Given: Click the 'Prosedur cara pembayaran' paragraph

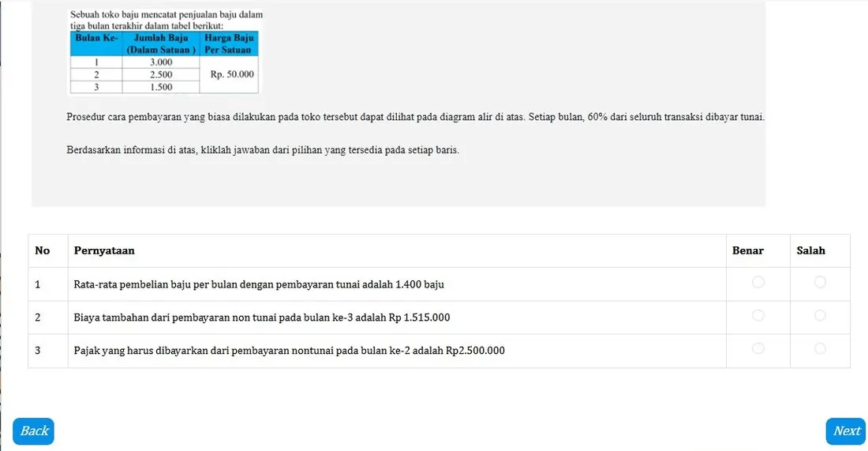Looking at the screenshot, I should click(415, 117).
